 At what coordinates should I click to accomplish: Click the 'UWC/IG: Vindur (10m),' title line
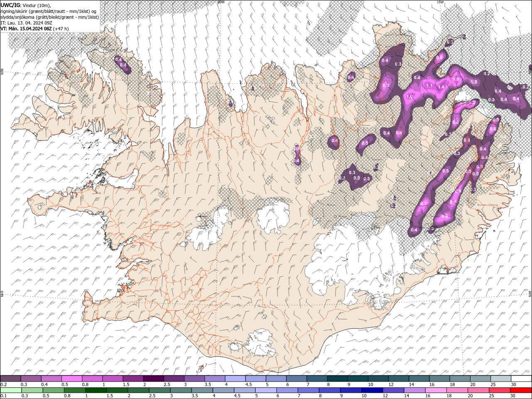[x=27, y=5]
